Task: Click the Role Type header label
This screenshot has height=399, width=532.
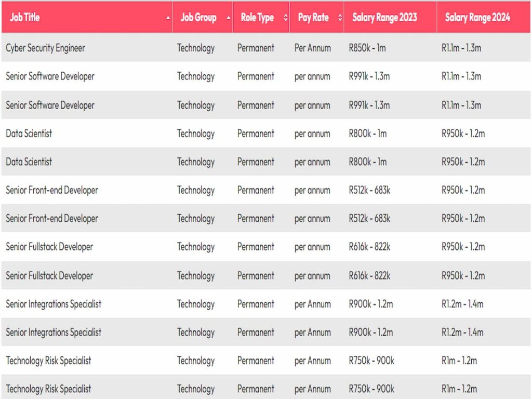Action: [x=257, y=17]
